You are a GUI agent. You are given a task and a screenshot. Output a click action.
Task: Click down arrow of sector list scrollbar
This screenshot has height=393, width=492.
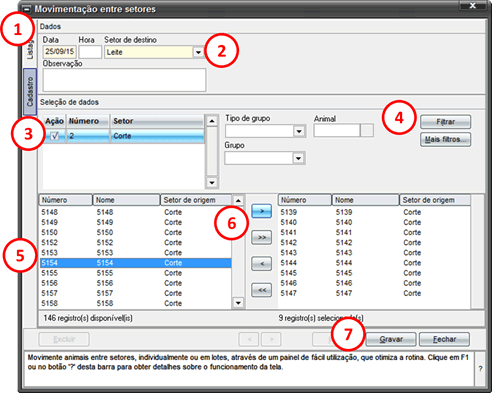tap(212, 182)
